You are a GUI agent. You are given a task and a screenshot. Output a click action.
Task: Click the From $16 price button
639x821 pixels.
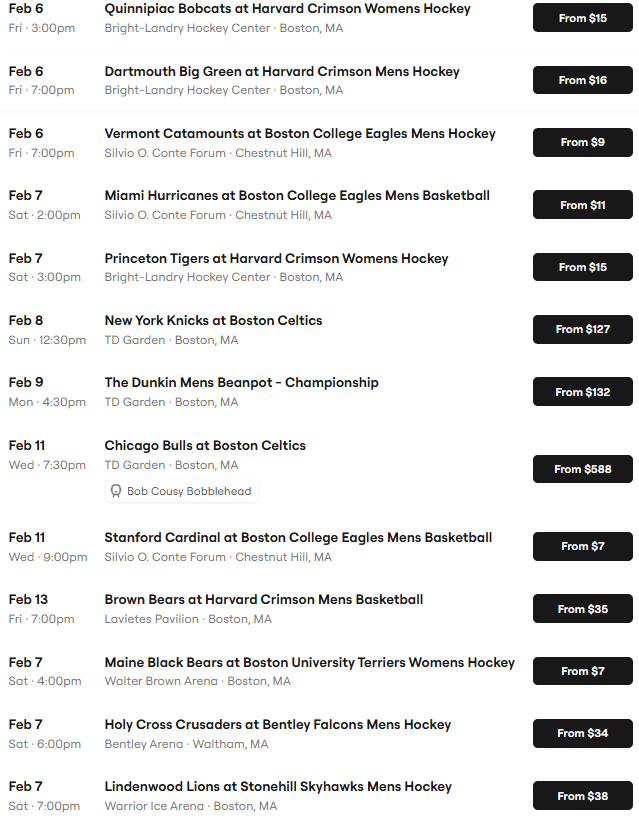(582, 80)
